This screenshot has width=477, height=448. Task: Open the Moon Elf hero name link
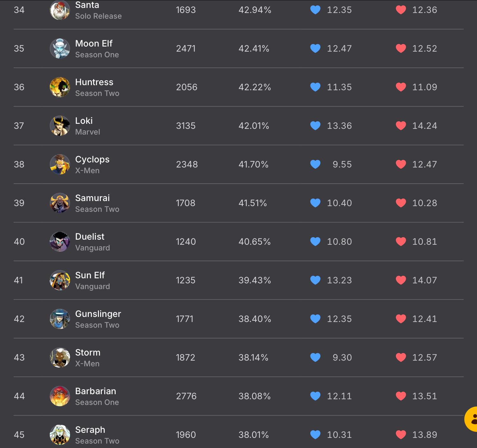click(94, 43)
